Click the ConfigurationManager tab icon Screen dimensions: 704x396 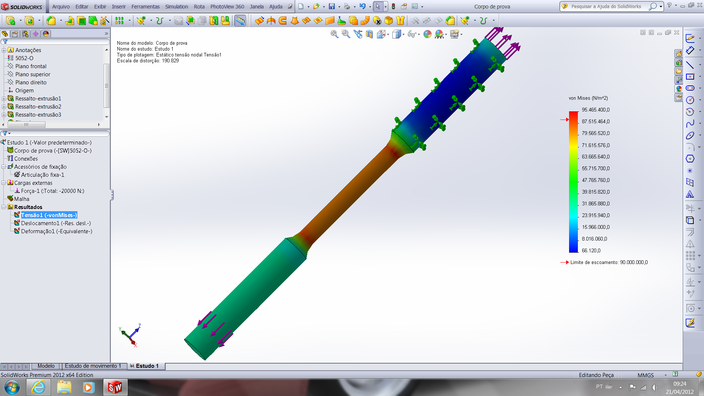[x=26, y=34]
